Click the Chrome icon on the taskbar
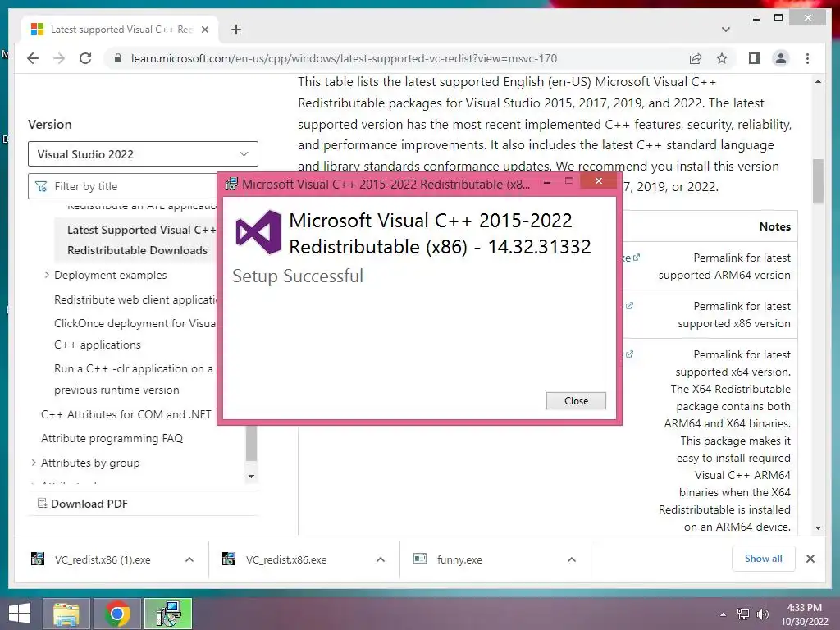The width and height of the screenshot is (840, 630). (x=116, y=614)
